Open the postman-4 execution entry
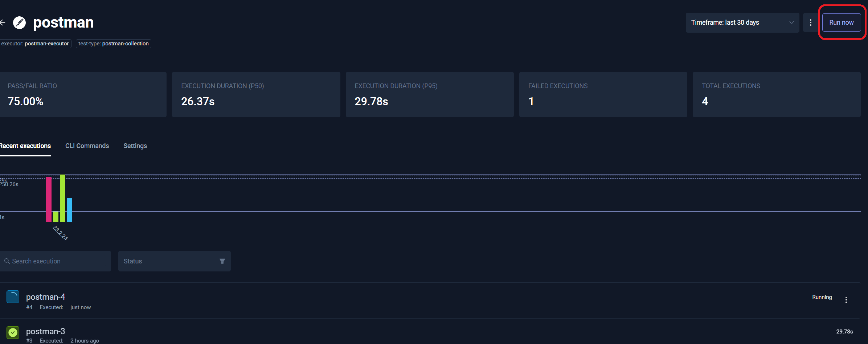Image resolution: width=868 pixels, height=344 pixels. tap(46, 297)
